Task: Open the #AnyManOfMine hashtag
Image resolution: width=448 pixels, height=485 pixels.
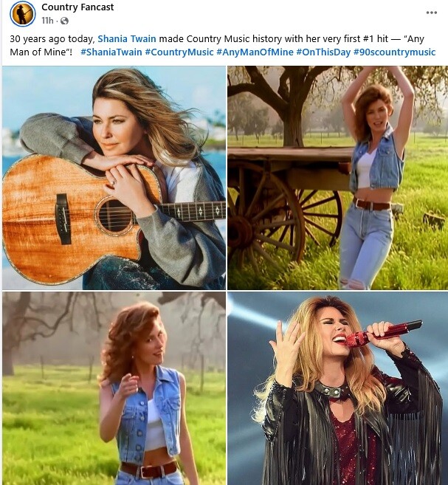Action: tap(255, 52)
